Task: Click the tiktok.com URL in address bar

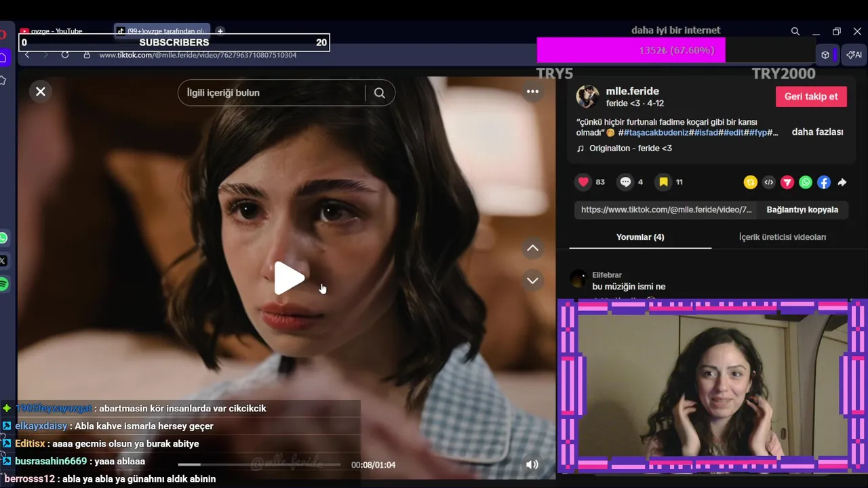Action: (198, 55)
